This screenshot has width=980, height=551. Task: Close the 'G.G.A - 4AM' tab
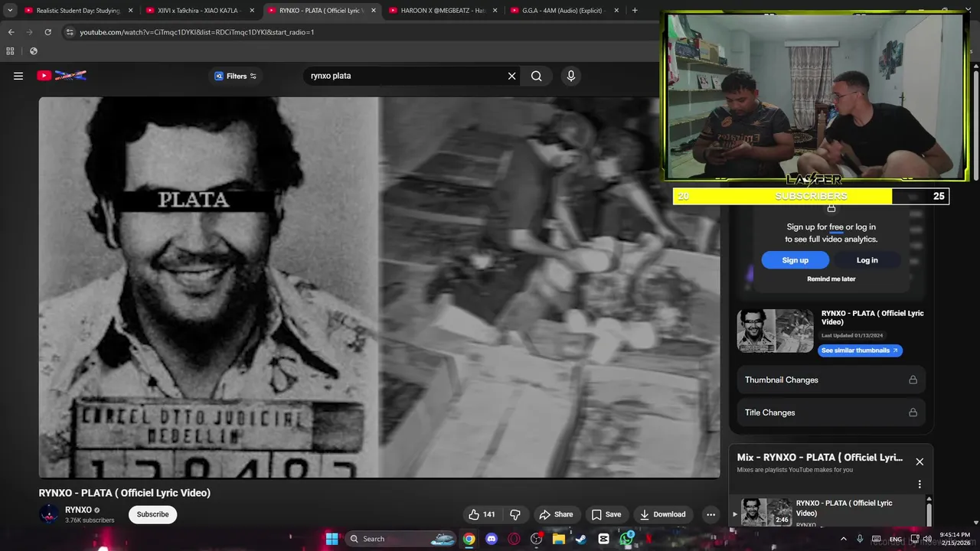[x=616, y=11]
